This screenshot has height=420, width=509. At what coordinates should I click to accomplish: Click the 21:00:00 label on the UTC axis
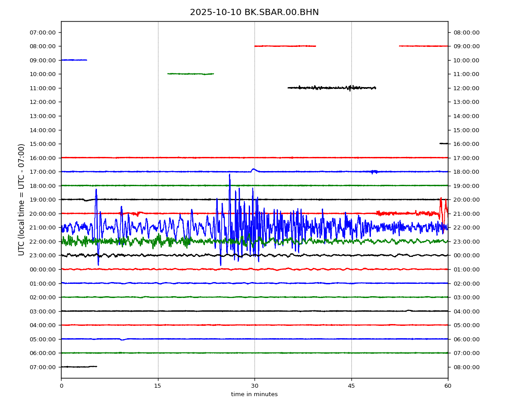pyautogui.click(x=43, y=228)
